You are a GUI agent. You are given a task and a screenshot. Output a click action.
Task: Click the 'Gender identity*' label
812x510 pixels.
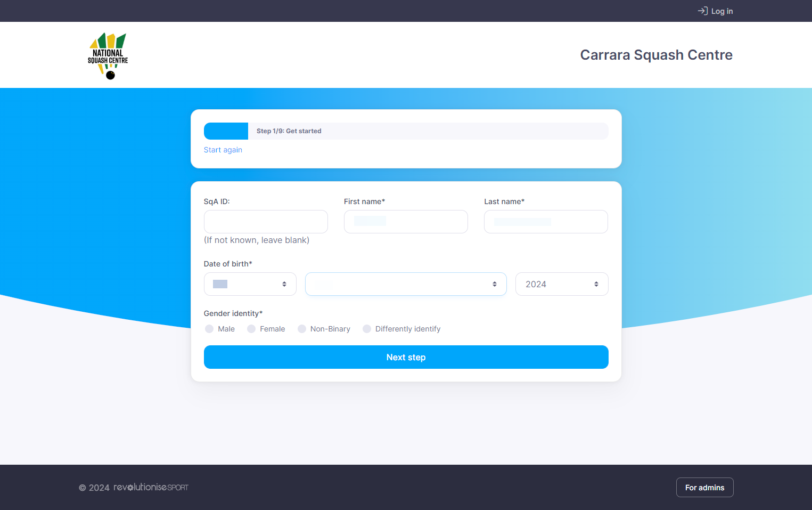point(233,313)
